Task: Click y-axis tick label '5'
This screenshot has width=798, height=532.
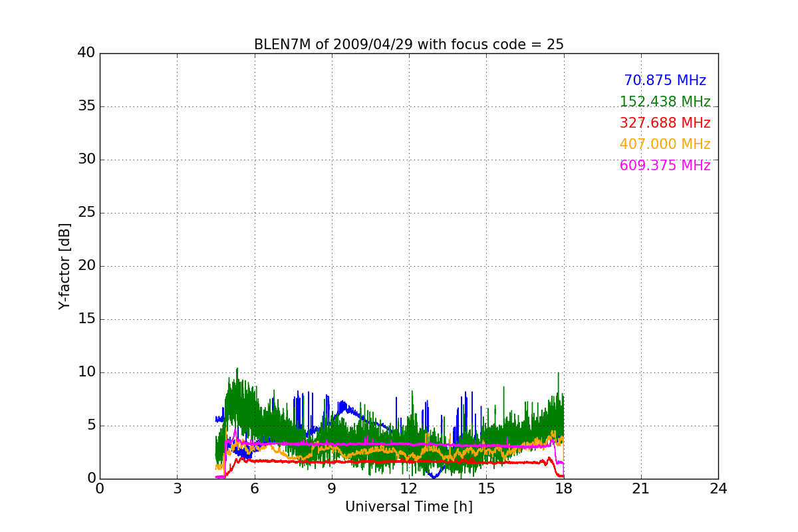Action: 91,426
